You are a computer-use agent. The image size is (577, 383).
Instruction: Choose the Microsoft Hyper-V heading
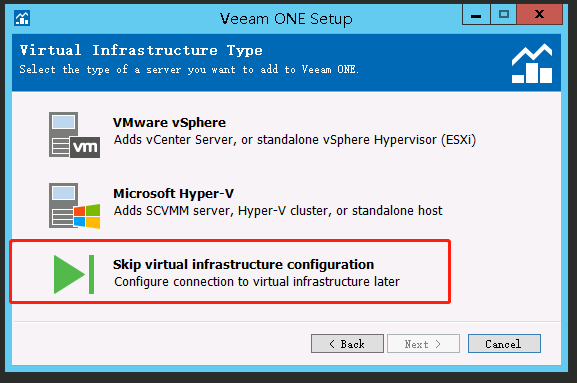[173, 194]
